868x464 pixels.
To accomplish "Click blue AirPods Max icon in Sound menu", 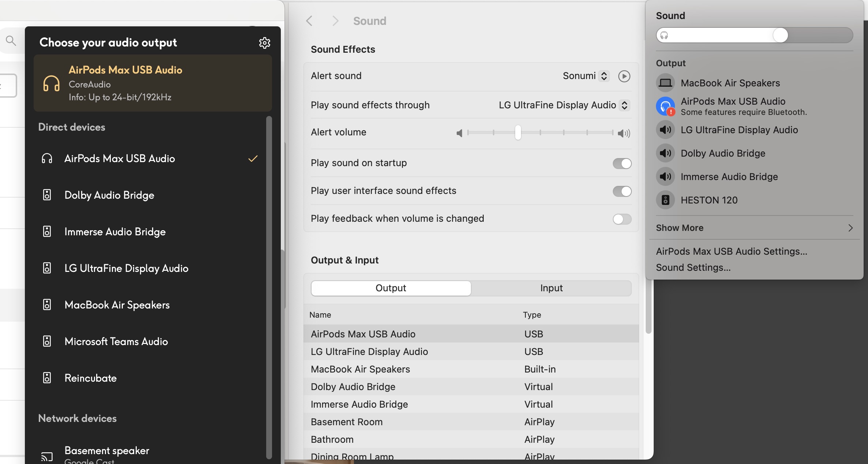I will click(x=665, y=106).
